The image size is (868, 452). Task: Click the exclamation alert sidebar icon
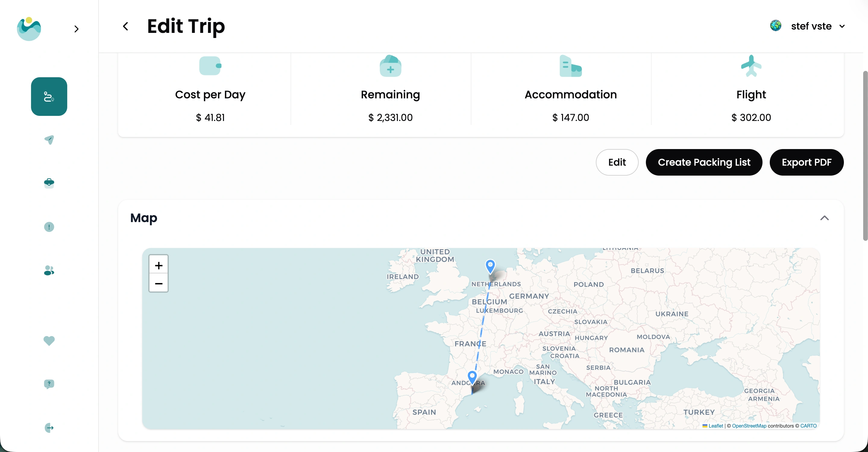pos(49,227)
